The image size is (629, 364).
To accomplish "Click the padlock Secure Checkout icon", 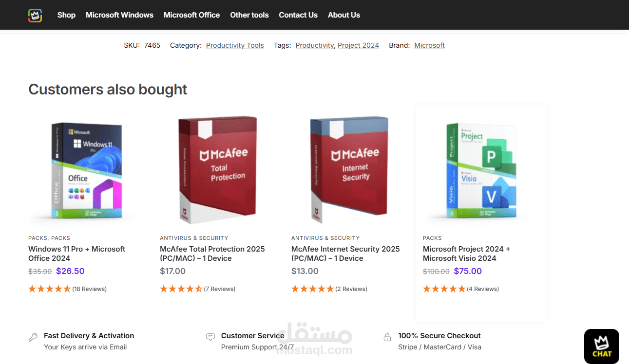I will (x=387, y=337).
